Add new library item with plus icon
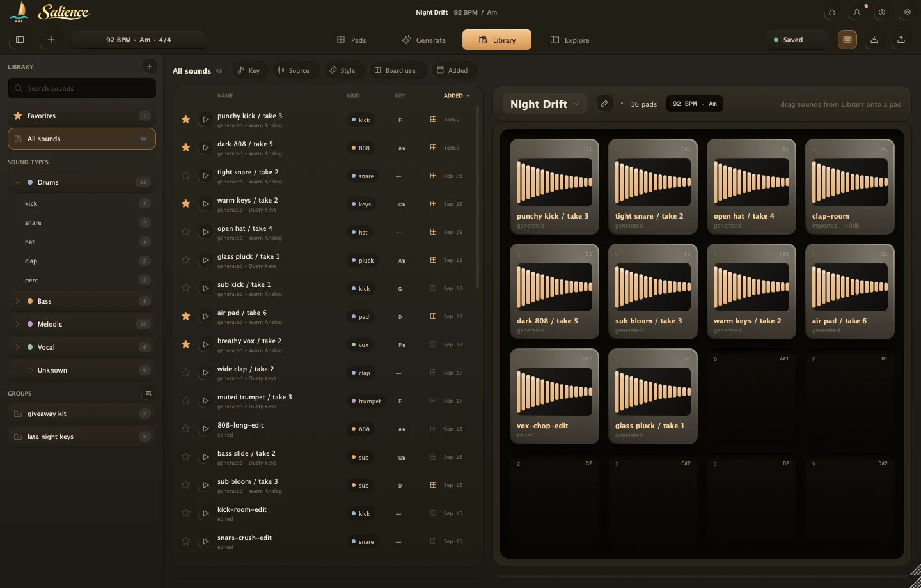The width and height of the screenshot is (921, 588). point(149,66)
